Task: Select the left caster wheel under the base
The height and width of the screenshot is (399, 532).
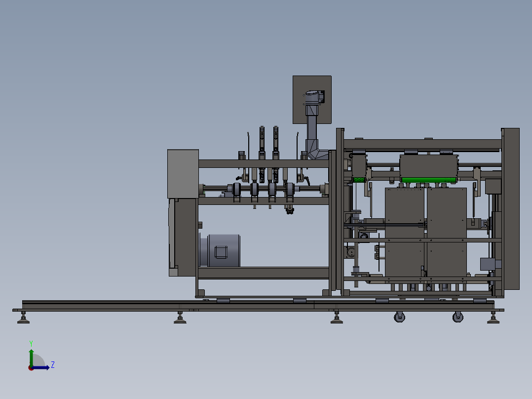Action: tap(399, 317)
